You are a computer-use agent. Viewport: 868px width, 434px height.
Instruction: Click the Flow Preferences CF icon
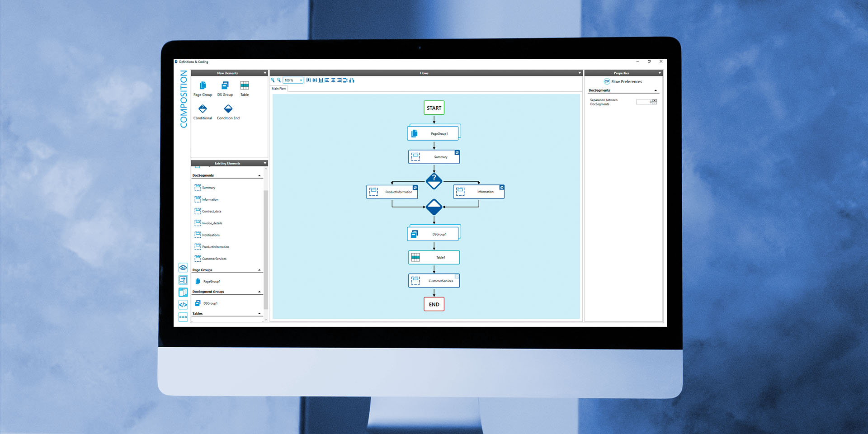tap(607, 81)
